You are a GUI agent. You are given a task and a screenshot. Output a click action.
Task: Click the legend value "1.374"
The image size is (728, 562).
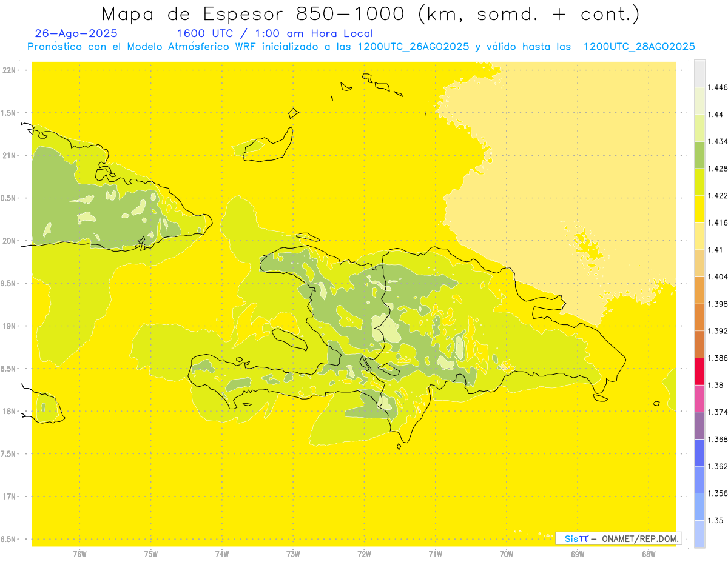click(x=718, y=412)
